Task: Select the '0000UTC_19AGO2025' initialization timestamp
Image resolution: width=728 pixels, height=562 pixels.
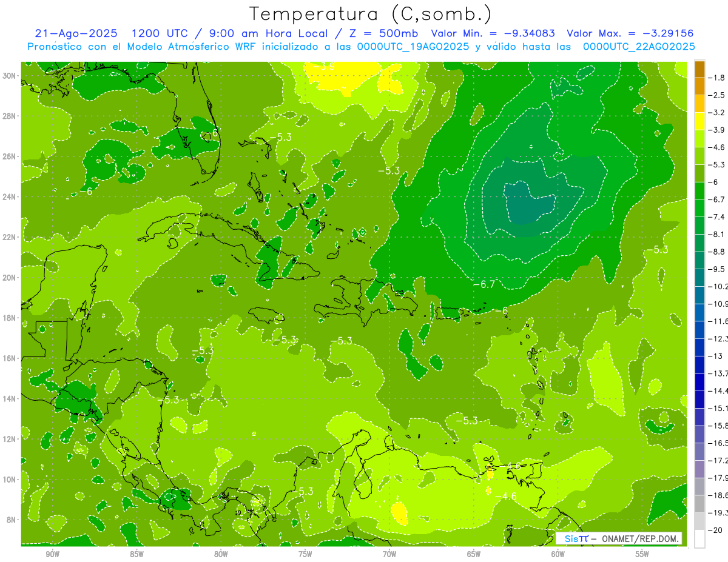Action: (x=413, y=47)
